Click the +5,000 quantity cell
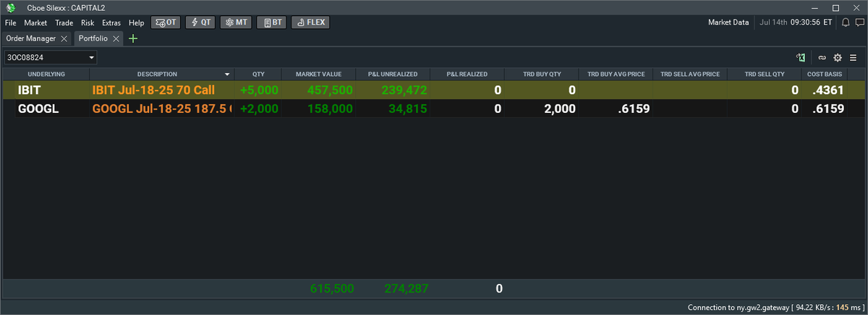This screenshot has width=868, height=315. click(259, 91)
